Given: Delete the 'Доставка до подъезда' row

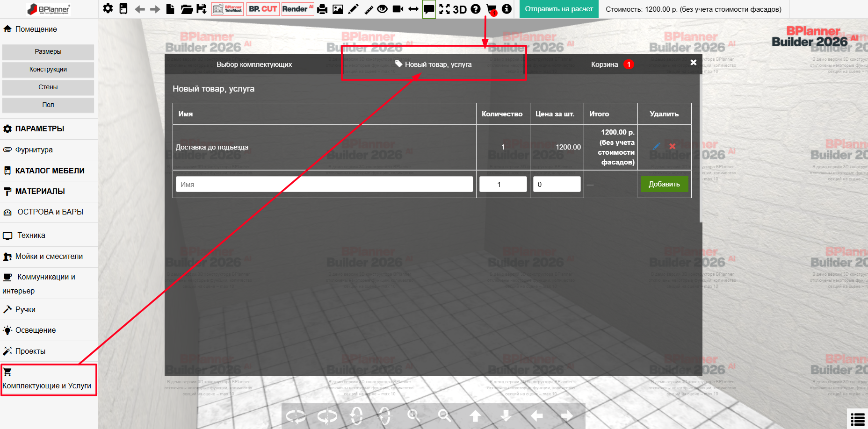Looking at the screenshot, I should (x=673, y=146).
